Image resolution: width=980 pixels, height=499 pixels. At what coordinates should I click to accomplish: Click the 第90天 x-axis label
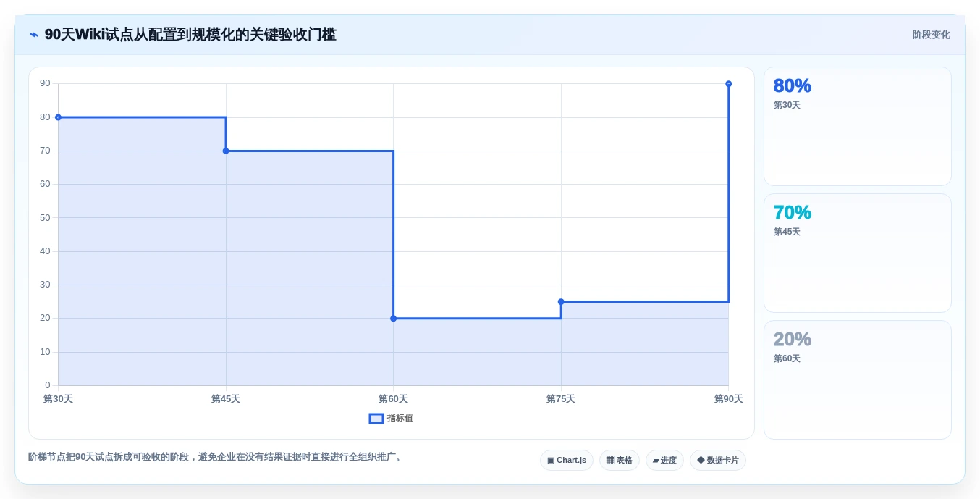coord(728,399)
